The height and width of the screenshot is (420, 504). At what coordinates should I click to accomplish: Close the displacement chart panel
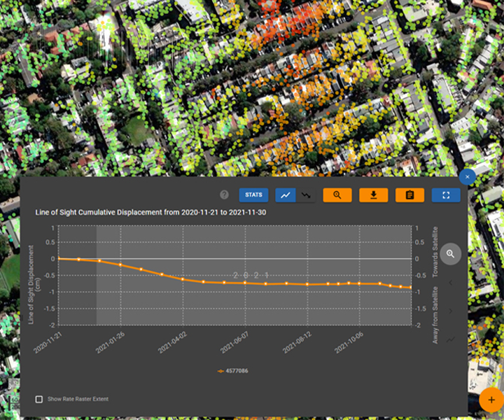click(x=468, y=177)
